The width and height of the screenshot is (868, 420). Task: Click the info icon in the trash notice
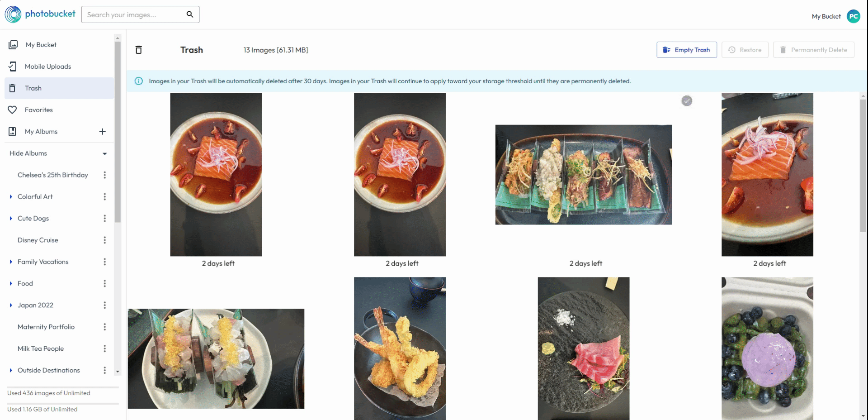139,81
